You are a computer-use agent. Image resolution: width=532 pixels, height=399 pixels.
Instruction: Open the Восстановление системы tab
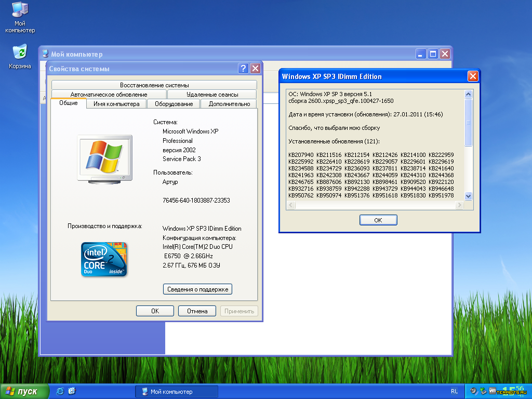coord(154,85)
